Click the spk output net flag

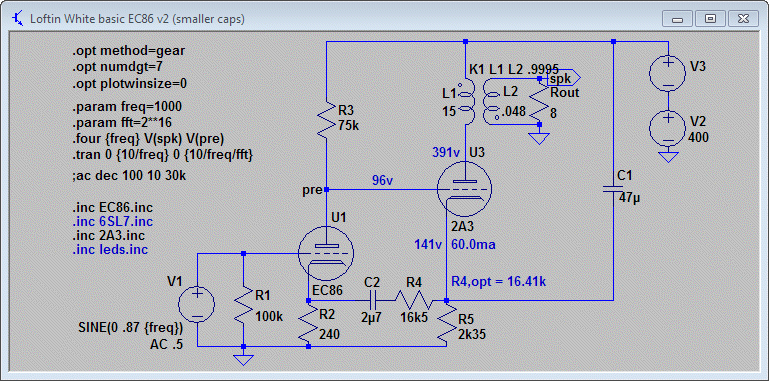pos(564,77)
